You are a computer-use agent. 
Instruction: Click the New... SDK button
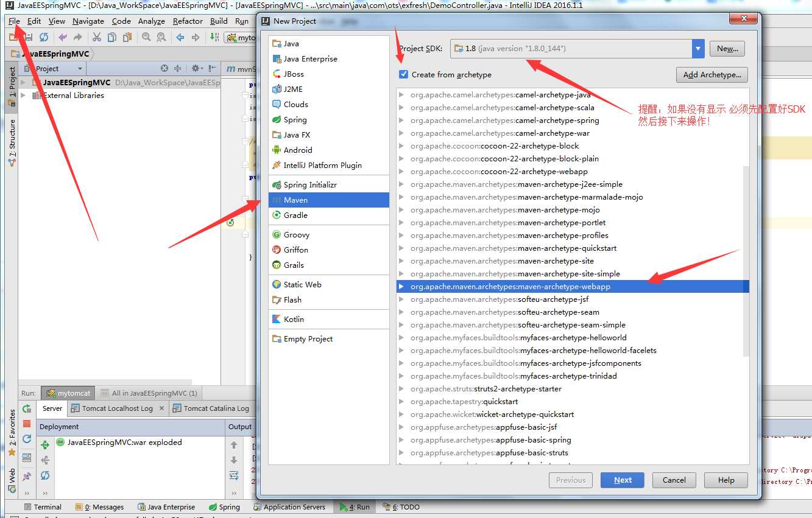click(x=727, y=49)
